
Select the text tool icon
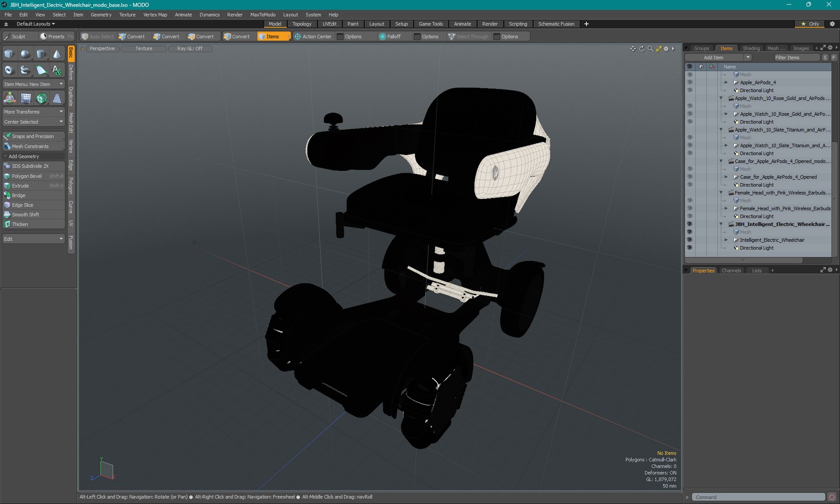pyautogui.click(x=56, y=70)
